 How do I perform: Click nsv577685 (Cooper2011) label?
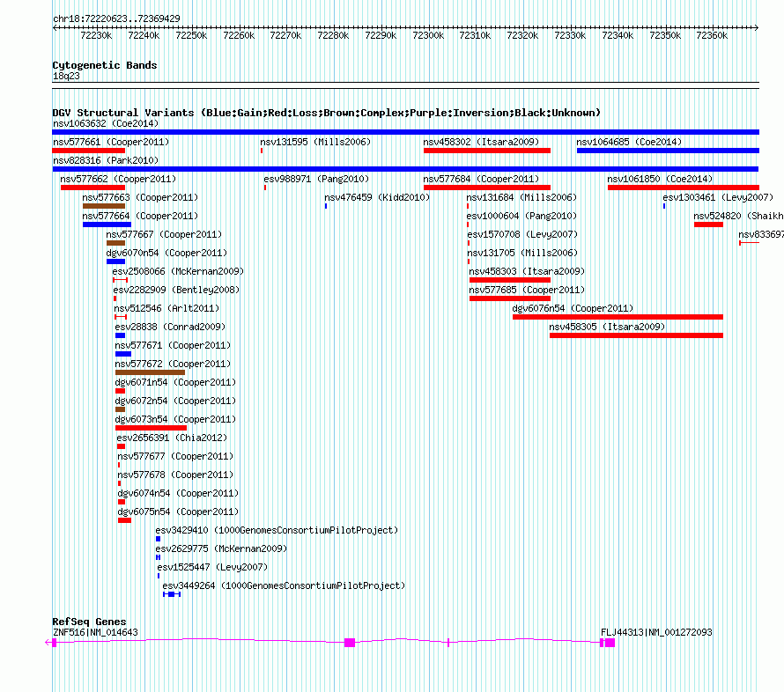(x=527, y=290)
